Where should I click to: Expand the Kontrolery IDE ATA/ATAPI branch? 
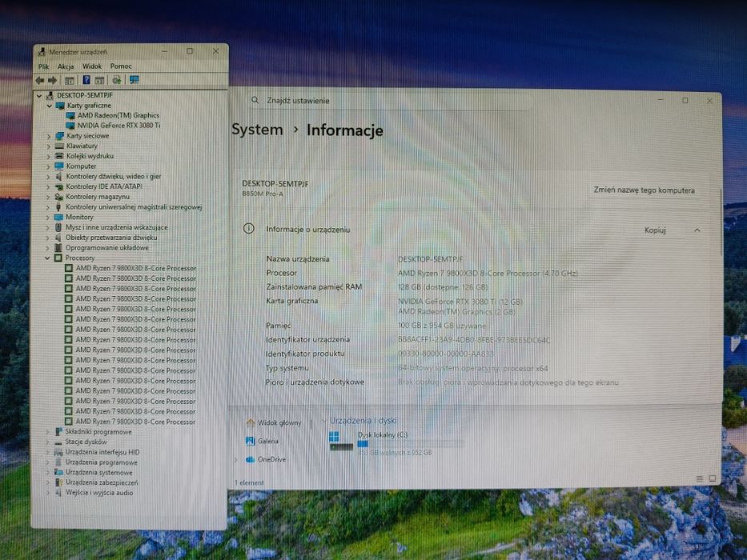pyautogui.click(x=48, y=186)
